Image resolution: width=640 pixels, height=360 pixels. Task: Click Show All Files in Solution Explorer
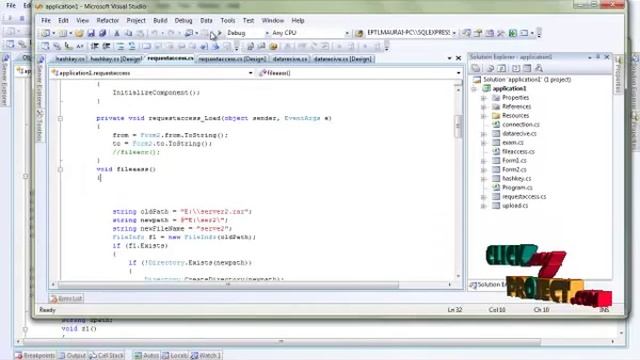coord(490,68)
